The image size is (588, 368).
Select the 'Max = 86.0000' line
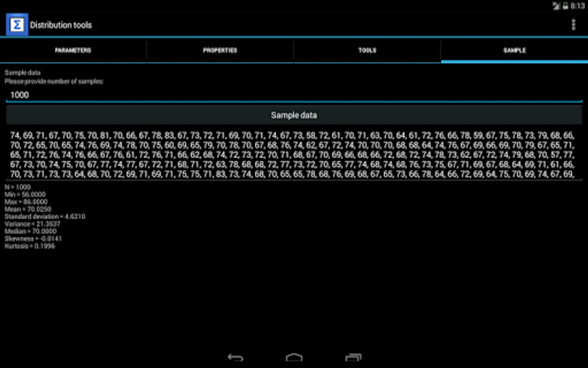26,202
